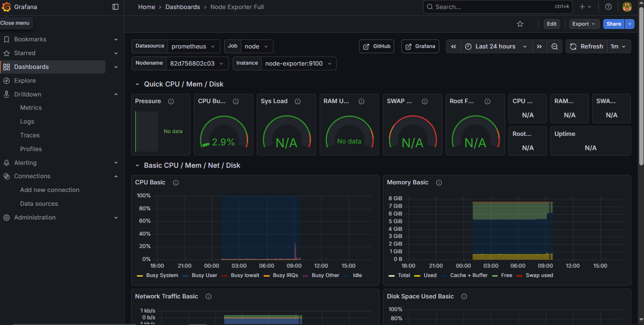
Task: Open the plus New menu in the top bar
Action: coord(585,7)
